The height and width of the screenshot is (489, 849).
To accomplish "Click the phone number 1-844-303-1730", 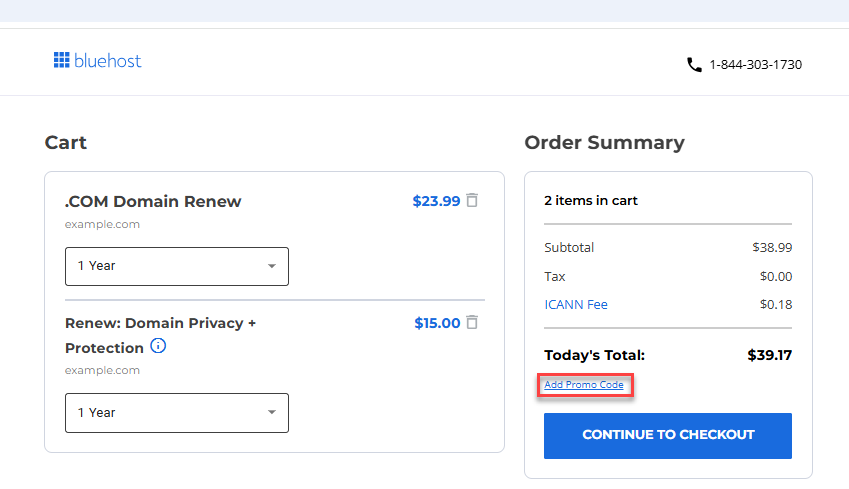I will 755,65.
